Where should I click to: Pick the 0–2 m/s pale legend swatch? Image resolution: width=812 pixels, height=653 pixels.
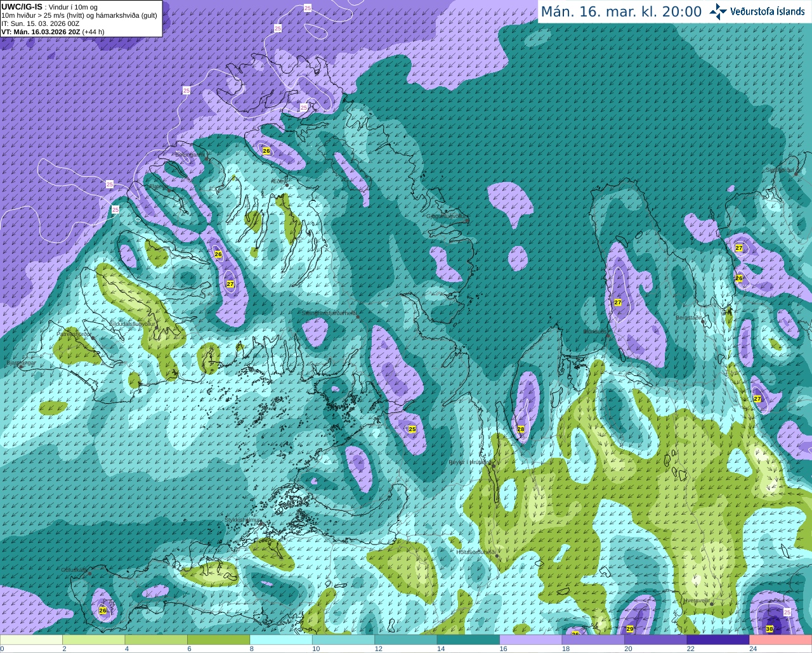click(32, 640)
